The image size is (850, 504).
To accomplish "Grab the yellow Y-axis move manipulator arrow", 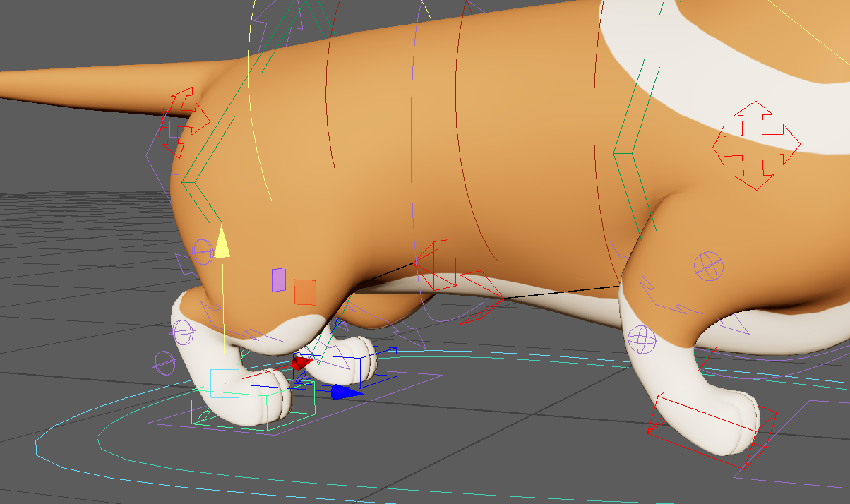I will 222,241.
